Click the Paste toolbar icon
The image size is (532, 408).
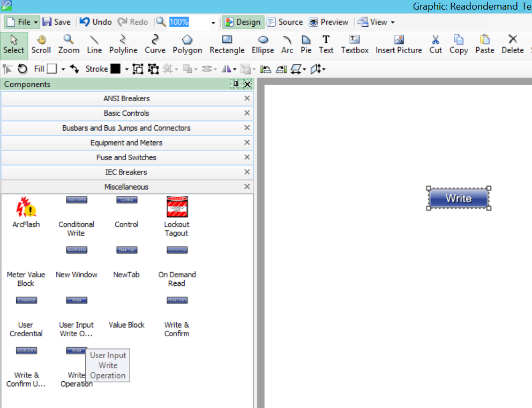484,44
